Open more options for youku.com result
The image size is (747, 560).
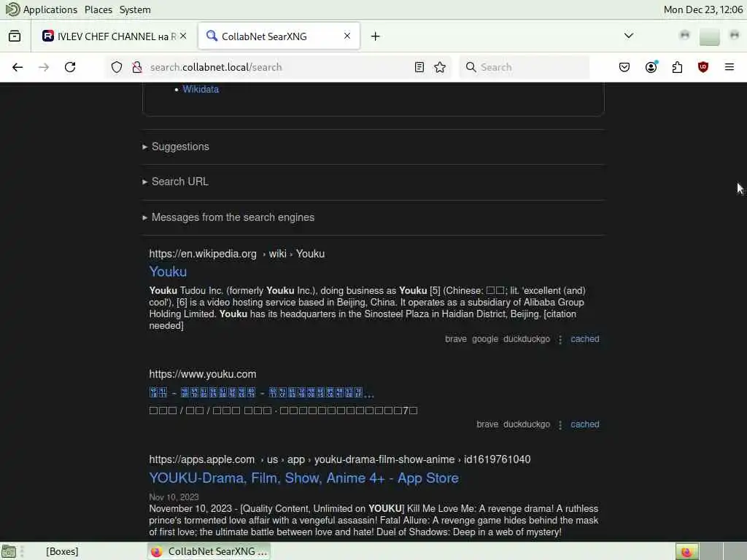click(x=560, y=425)
